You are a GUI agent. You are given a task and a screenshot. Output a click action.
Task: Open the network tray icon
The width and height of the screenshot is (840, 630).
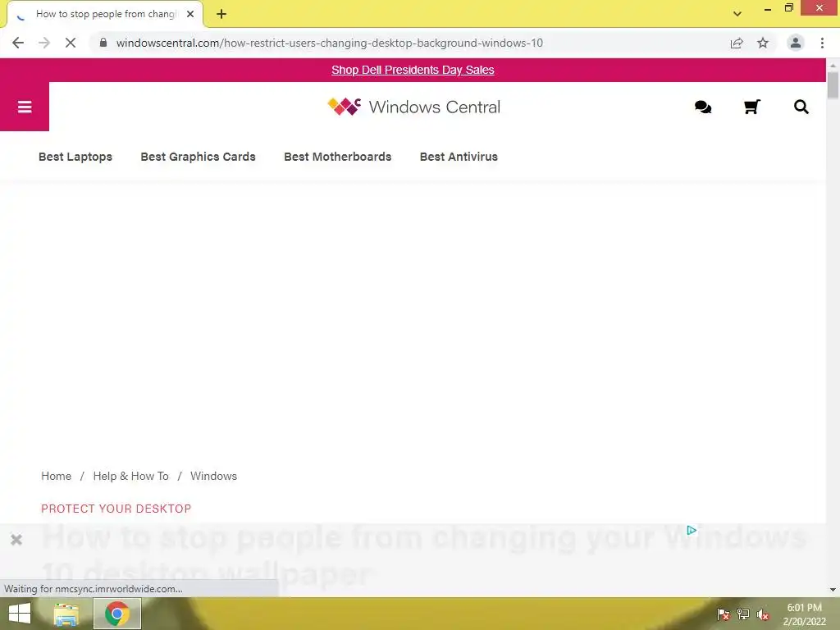pos(743,614)
